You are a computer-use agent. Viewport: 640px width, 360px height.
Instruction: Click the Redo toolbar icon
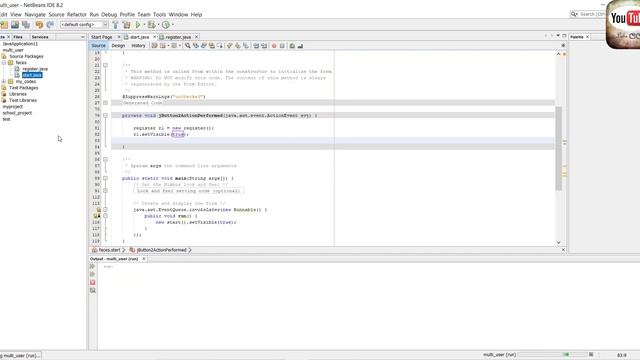click(50, 25)
